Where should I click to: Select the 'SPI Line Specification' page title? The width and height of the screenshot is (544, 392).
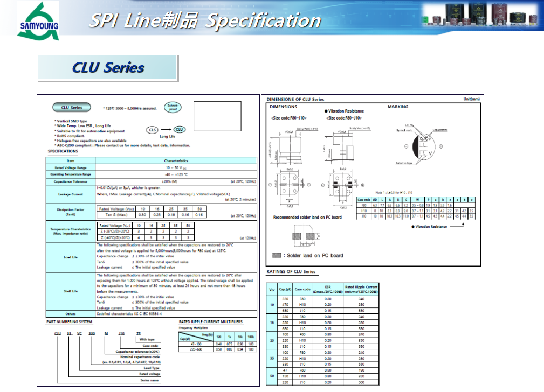click(205, 20)
